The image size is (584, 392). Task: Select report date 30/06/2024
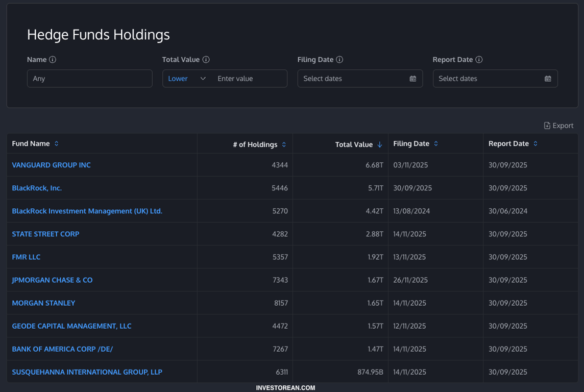pyautogui.click(x=508, y=211)
